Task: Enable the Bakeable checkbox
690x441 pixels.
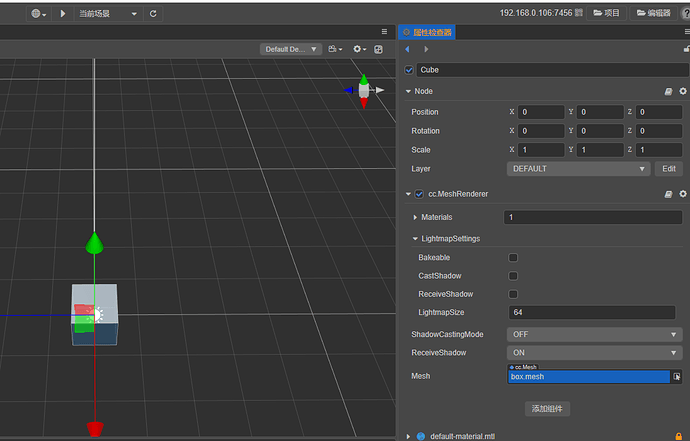Action: 513,258
